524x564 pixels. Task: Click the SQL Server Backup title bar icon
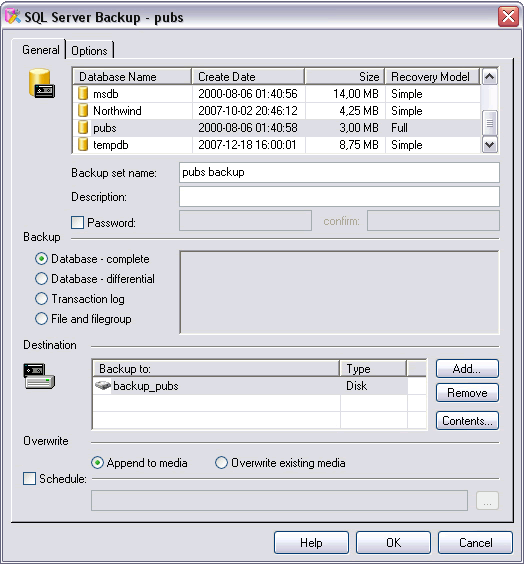[13, 17]
